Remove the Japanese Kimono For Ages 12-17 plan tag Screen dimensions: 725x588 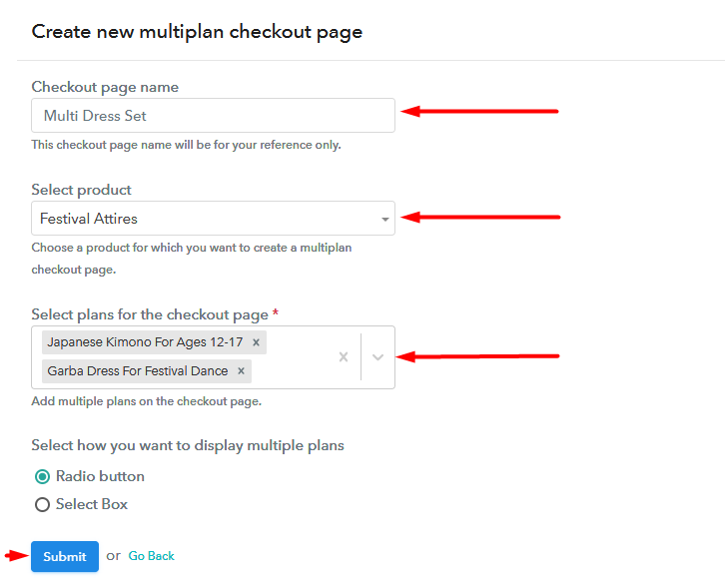point(256,342)
